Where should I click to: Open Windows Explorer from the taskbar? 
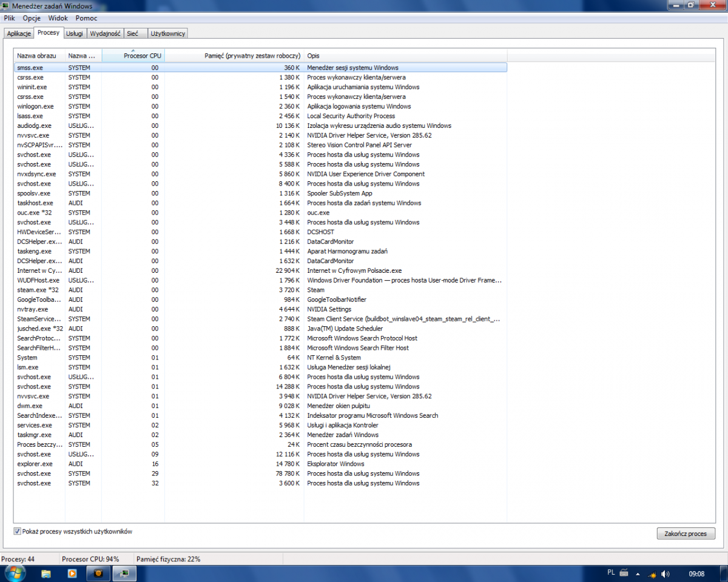46,574
